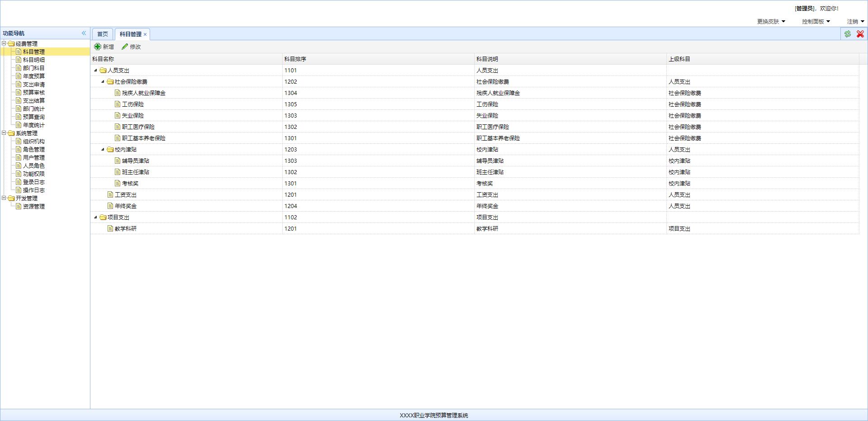Open 支出结算 in the sidebar
868x421 pixels.
(x=34, y=100)
